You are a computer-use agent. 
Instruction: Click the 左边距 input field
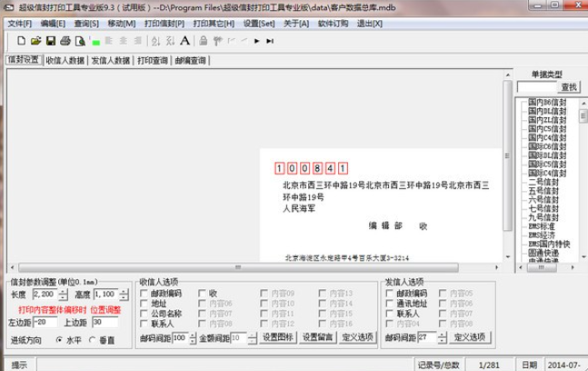tap(45, 322)
